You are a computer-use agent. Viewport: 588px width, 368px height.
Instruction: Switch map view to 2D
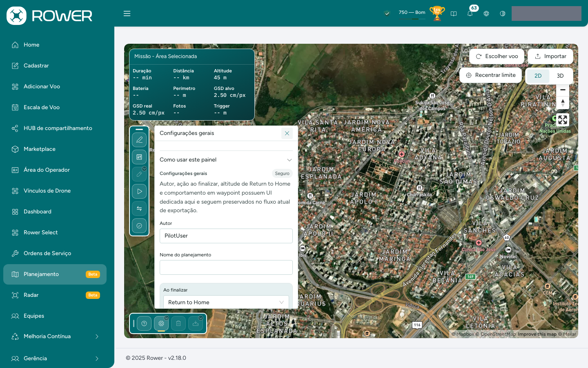click(538, 76)
